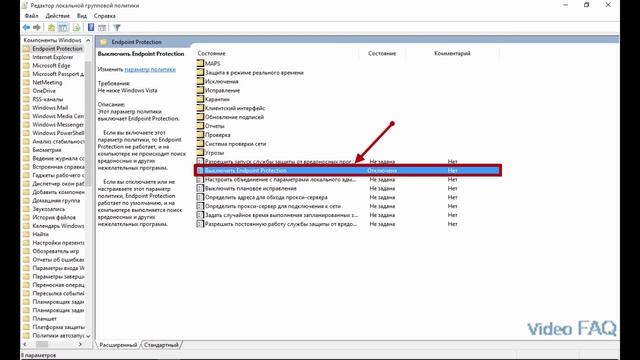
Task: Collapse the Компоненты Windows tree node
Action: (52, 40)
